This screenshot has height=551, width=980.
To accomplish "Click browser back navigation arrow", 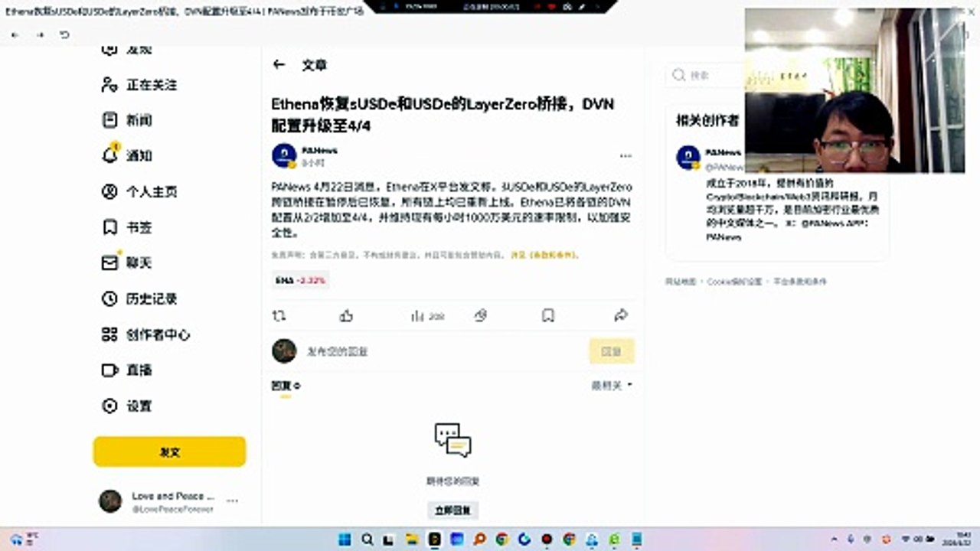I will coord(15,35).
